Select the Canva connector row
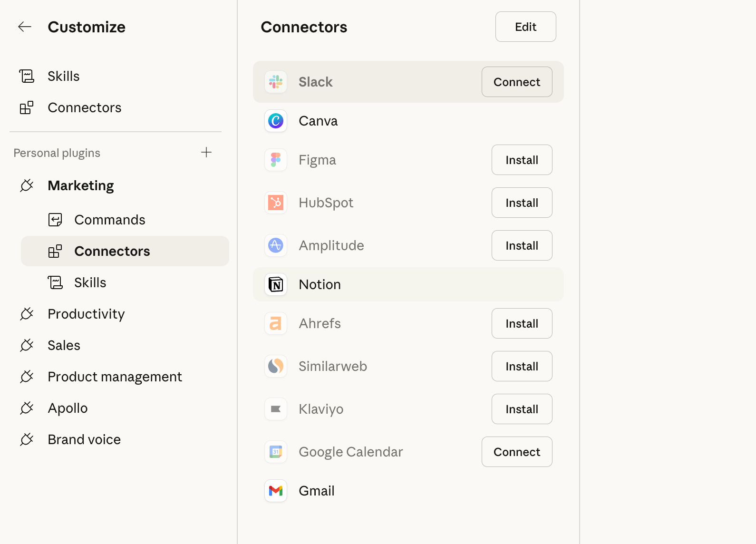Viewport: 756px width, 544px height. pyautogui.click(x=408, y=121)
